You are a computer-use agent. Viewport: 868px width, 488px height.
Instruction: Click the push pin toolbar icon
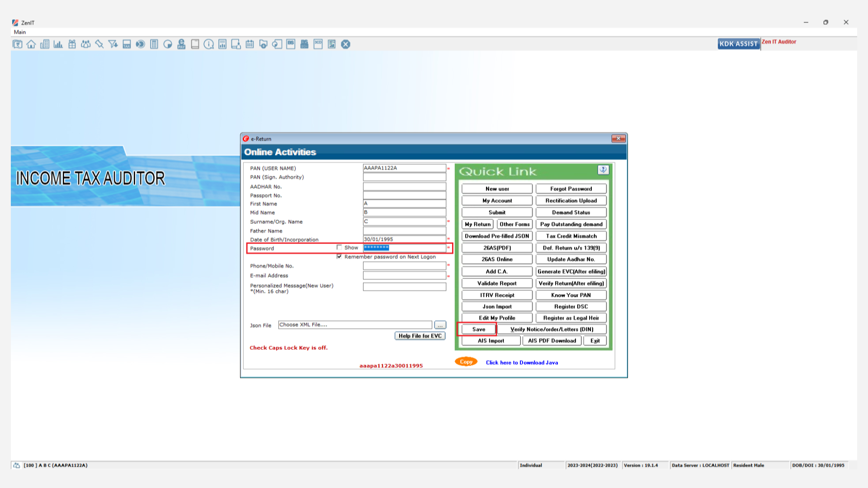[99, 44]
